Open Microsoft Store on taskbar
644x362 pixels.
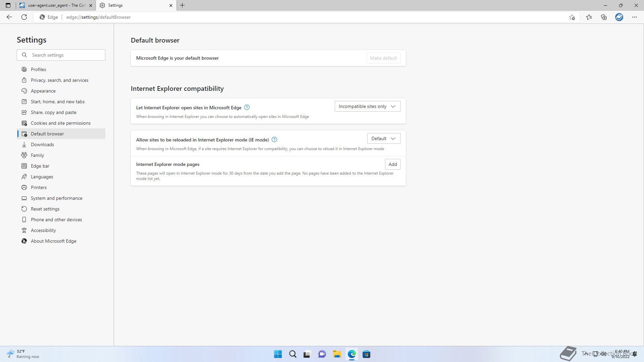click(x=366, y=354)
